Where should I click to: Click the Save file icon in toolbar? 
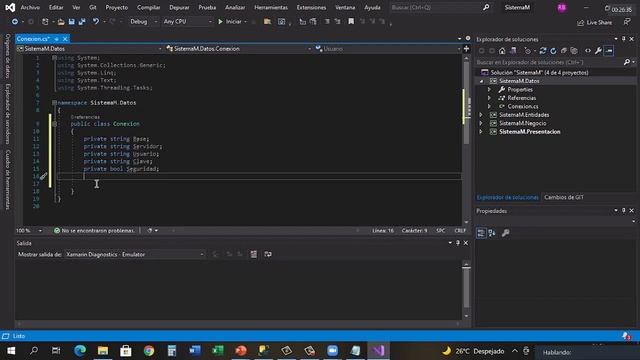tap(71, 22)
